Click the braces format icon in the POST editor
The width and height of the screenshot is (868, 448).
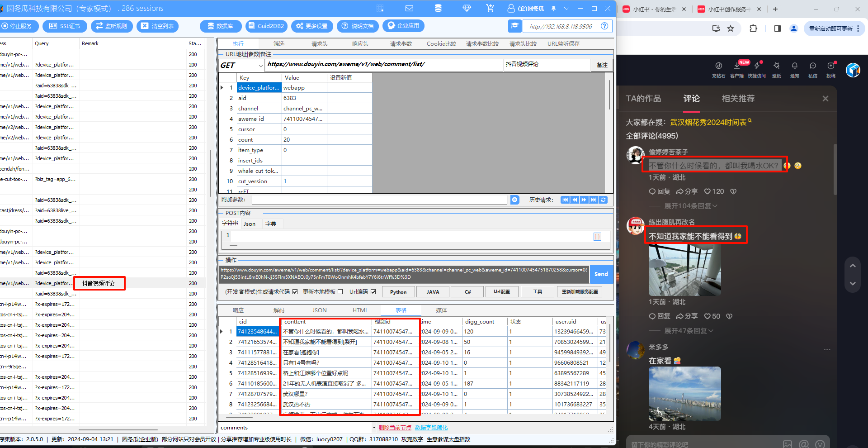point(597,237)
